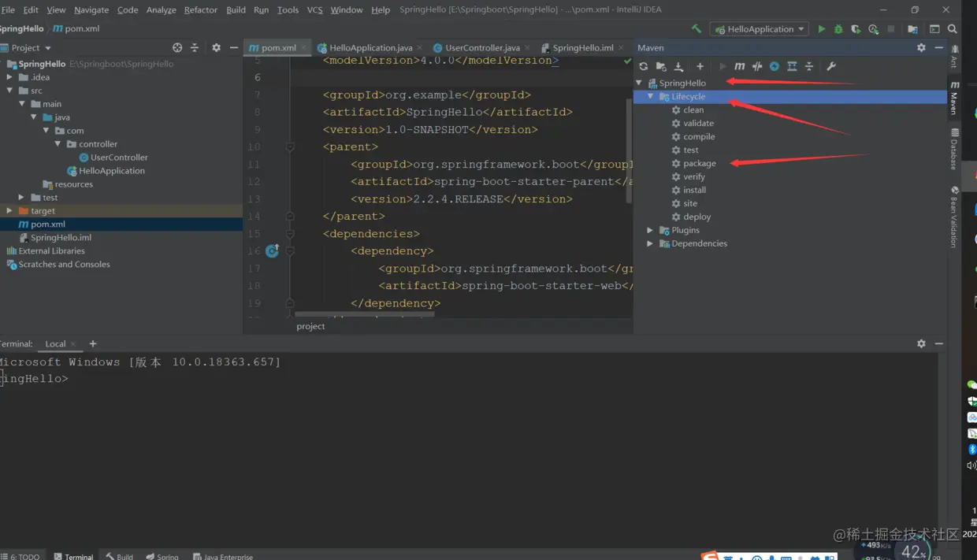Select UserController in project tree

tap(119, 158)
